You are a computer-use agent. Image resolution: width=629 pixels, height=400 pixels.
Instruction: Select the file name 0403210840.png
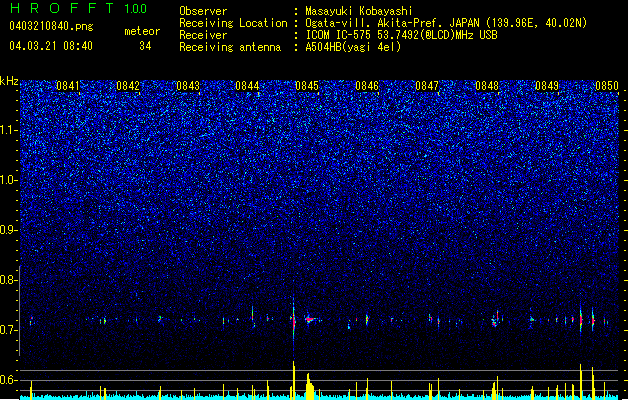tap(51, 27)
